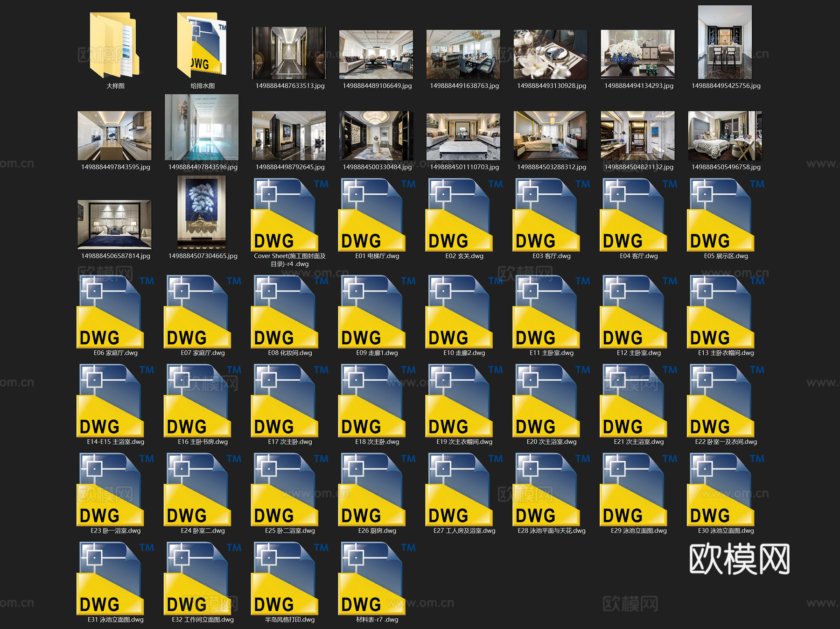
Task: Open image thumbnail 1498884497843596.jpg
Action: (202, 127)
